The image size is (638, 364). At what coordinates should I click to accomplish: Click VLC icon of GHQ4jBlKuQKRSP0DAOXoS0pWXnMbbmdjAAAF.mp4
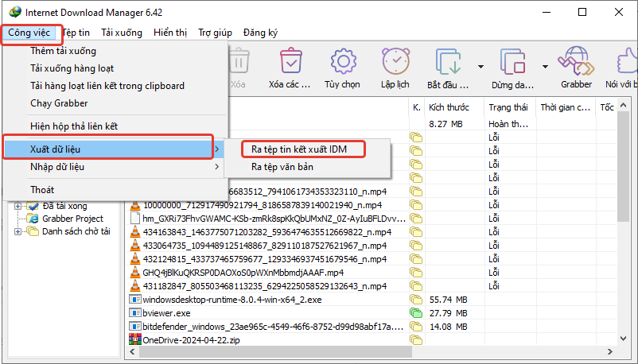coord(134,273)
